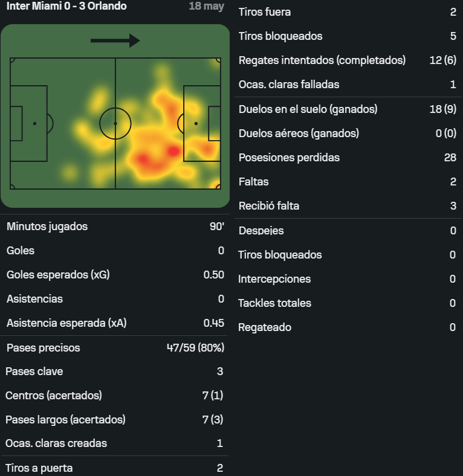Select the Regates intentados (completados) row
This screenshot has width=463, height=476.
348,60
